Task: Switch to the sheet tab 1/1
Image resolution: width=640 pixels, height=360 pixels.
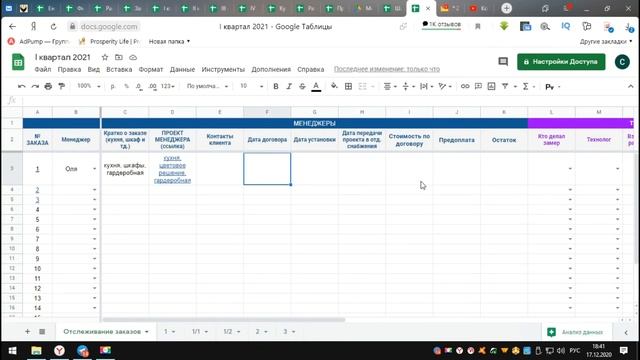Action: 196,331
